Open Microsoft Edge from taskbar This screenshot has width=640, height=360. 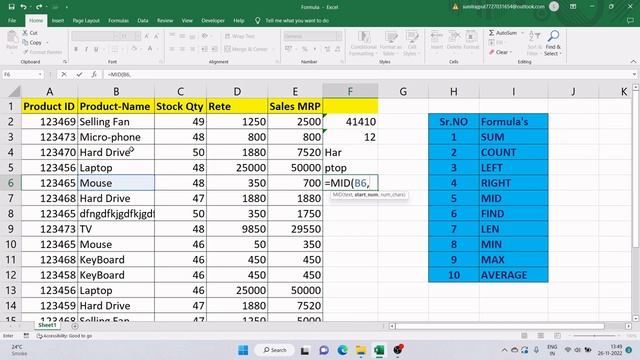(x=342, y=350)
